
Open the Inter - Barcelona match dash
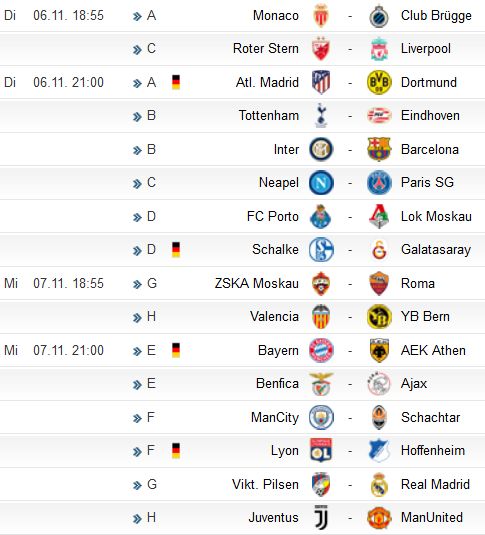(x=350, y=150)
